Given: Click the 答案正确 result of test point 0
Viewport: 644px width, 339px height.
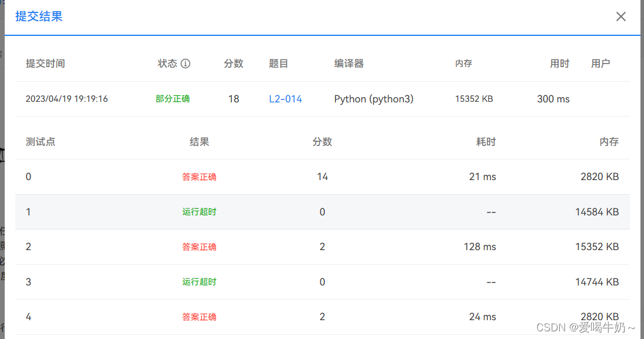Looking at the screenshot, I should (x=200, y=177).
